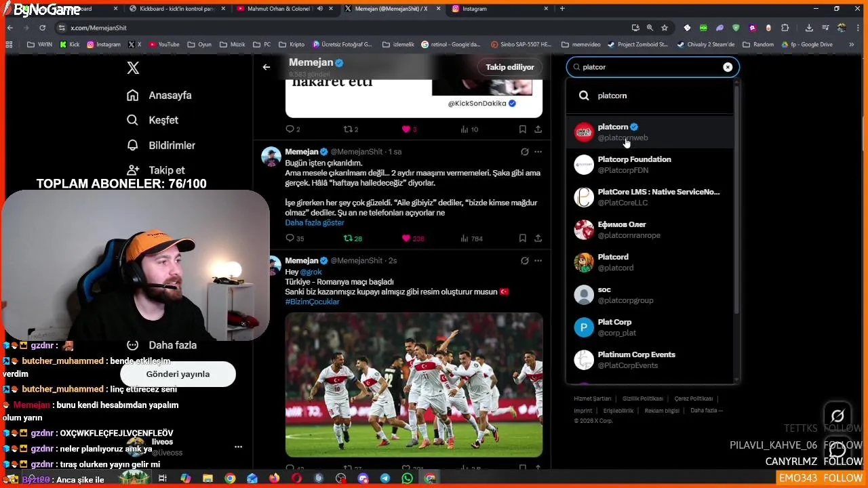Bookmark this page using the star icon
Viewport: 868px width, 488px height.
coord(665,28)
